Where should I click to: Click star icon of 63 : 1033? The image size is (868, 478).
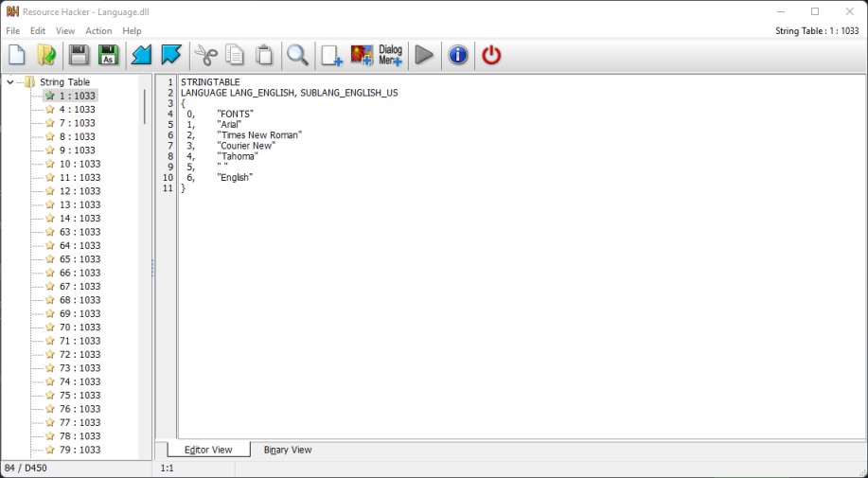tap(50, 232)
